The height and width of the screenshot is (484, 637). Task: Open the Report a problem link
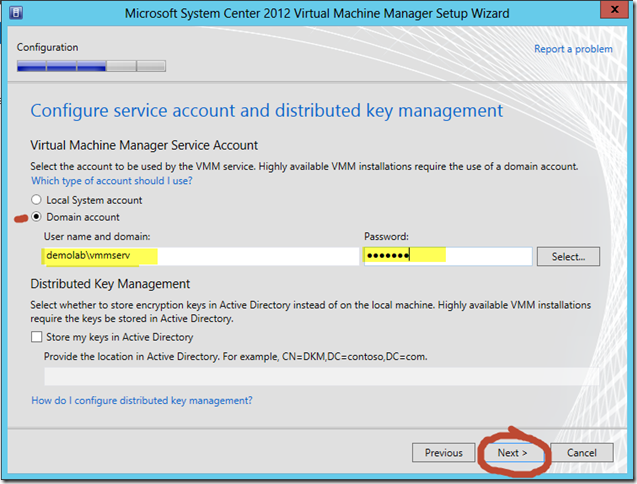[573, 49]
